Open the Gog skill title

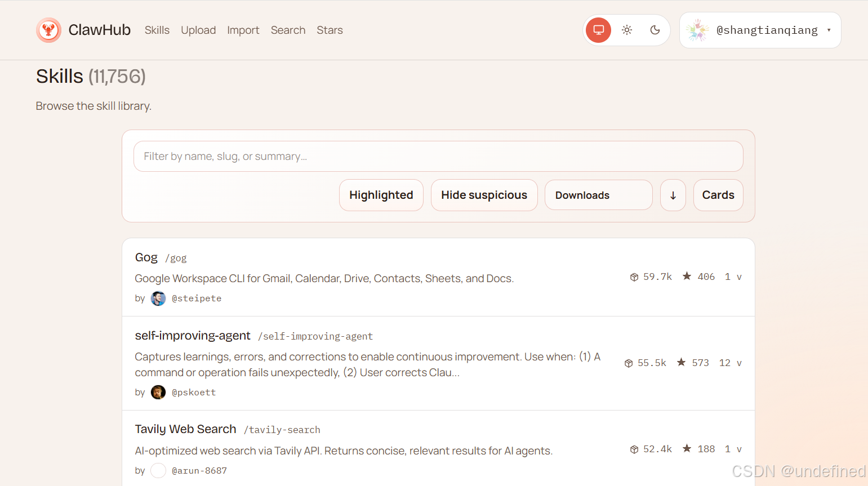(x=146, y=257)
